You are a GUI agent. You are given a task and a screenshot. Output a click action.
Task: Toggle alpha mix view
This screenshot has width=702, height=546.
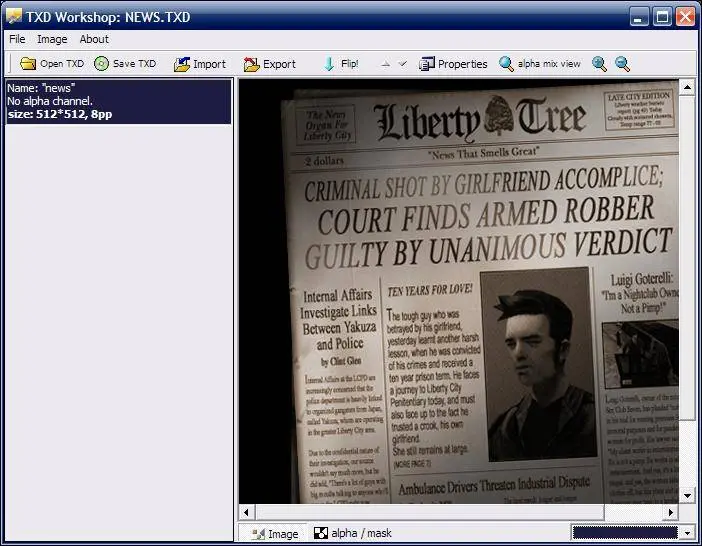(x=539, y=64)
